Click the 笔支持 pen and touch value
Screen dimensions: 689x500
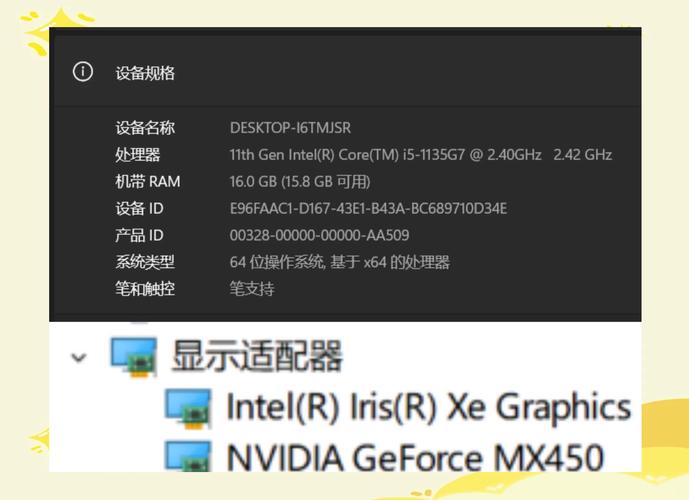[252, 289]
